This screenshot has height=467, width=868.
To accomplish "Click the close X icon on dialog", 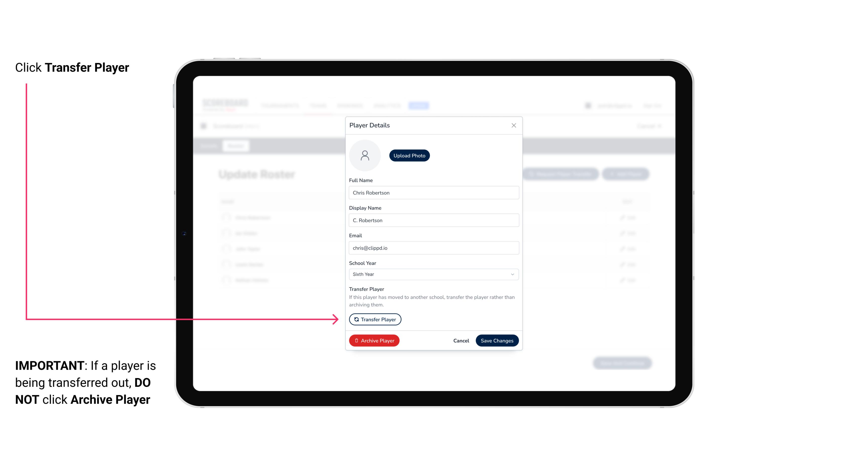I will (x=514, y=125).
